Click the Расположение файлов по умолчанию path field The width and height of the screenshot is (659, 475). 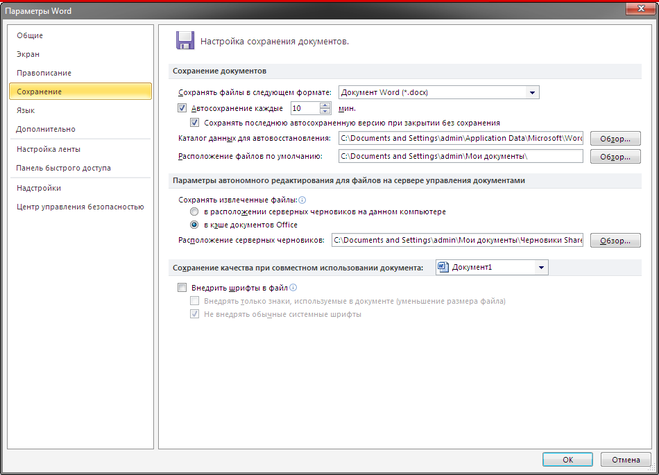click(x=461, y=156)
